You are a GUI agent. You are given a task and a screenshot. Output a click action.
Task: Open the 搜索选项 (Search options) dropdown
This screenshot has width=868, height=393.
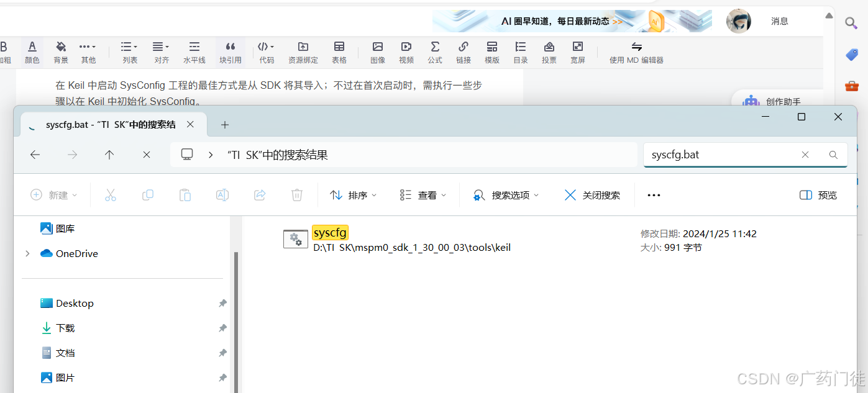point(506,195)
